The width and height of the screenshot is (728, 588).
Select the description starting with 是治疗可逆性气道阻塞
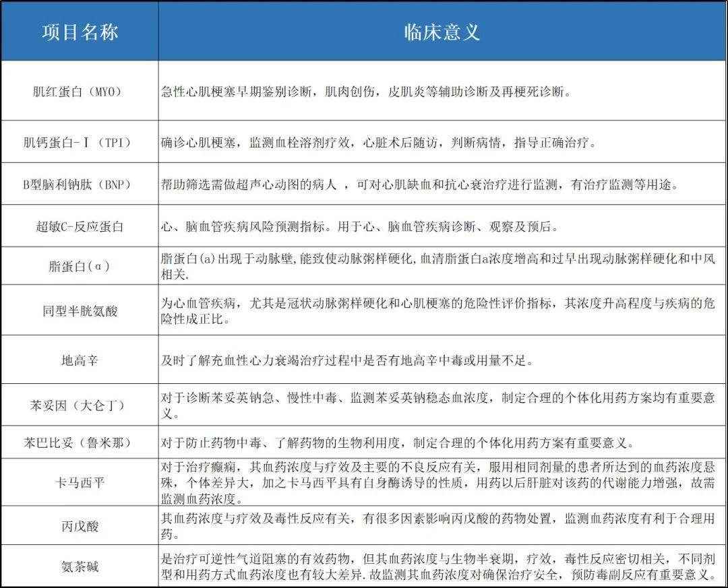click(x=438, y=566)
